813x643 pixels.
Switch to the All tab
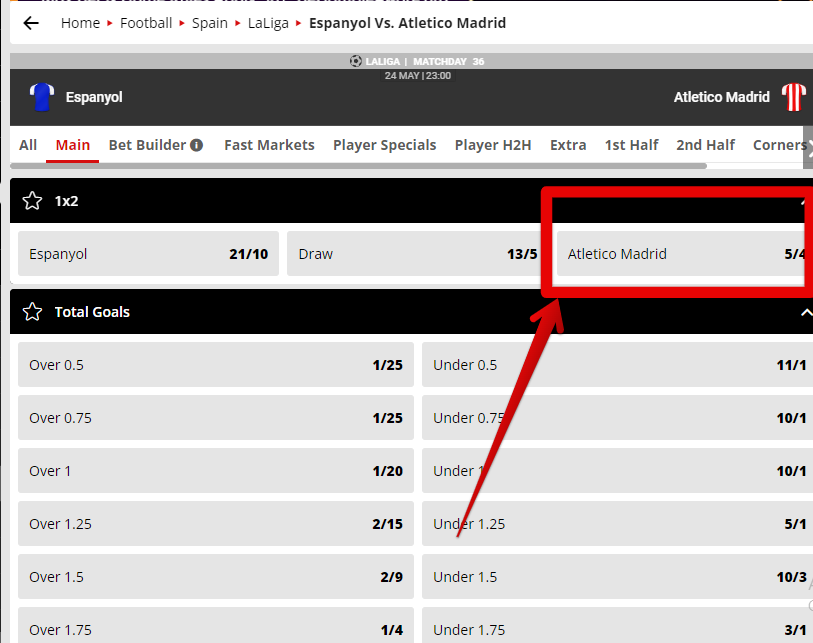(x=28, y=145)
